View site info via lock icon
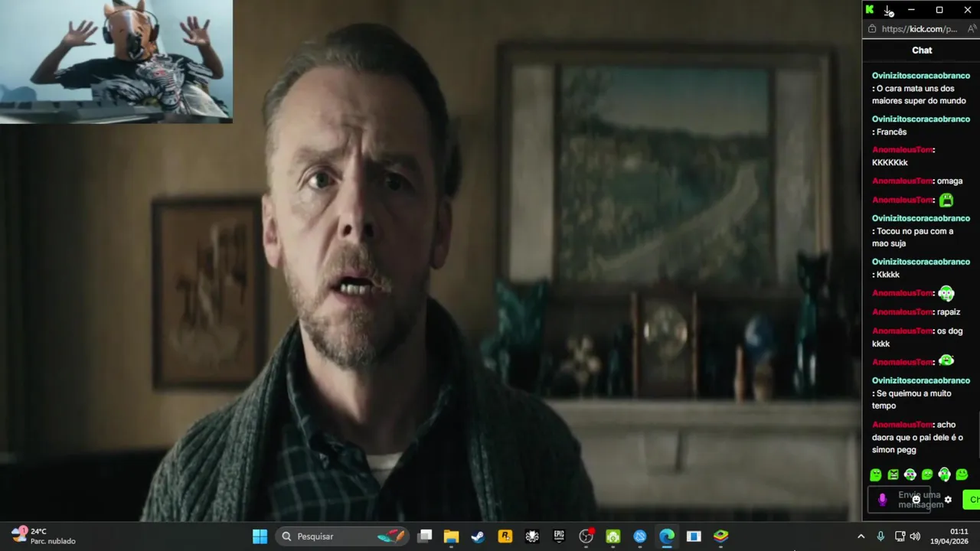The image size is (980, 551). [871, 29]
